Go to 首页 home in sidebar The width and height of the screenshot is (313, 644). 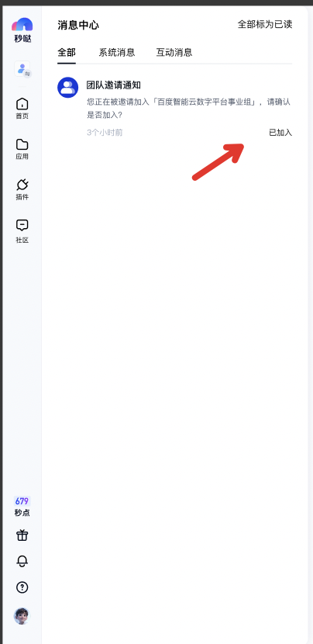pyautogui.click(x=22, y=109)
